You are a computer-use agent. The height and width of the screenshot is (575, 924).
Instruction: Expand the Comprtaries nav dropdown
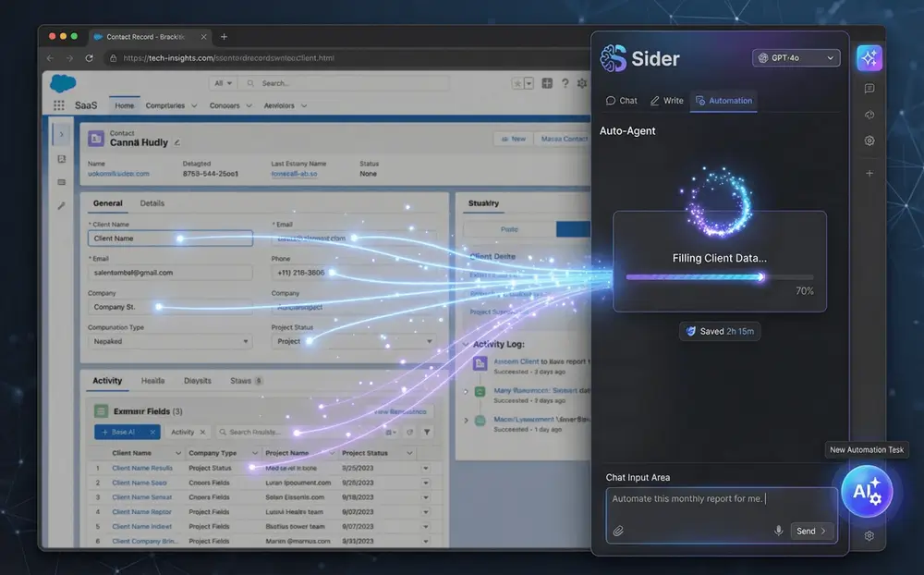point(194,106)
